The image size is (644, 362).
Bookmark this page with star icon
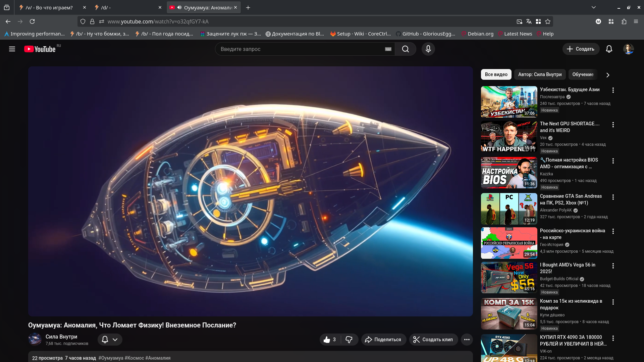pyautogui.click(x=548, y=21)
